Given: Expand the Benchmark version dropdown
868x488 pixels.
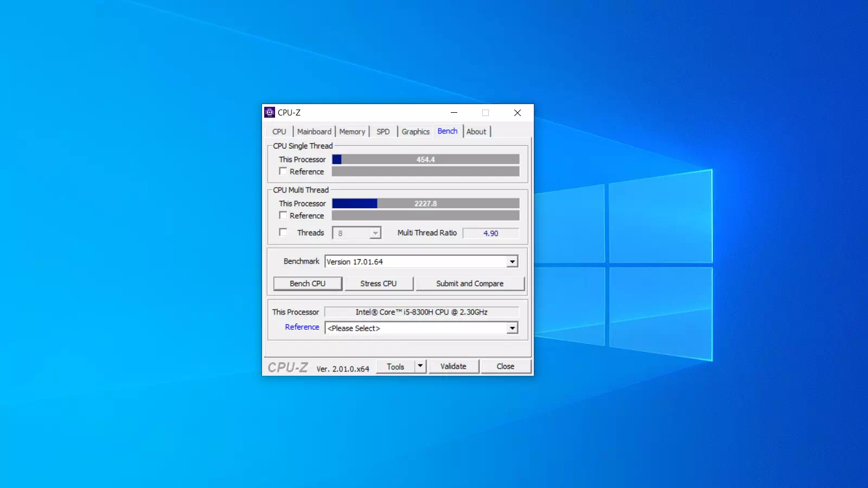Looking at the screenshot, I should click(512, 262).
